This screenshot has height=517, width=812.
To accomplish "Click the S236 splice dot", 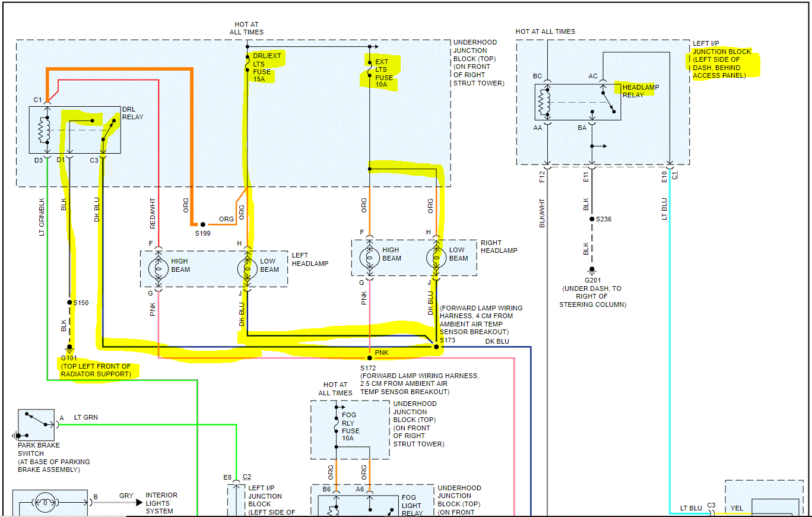I will (591, 219).
